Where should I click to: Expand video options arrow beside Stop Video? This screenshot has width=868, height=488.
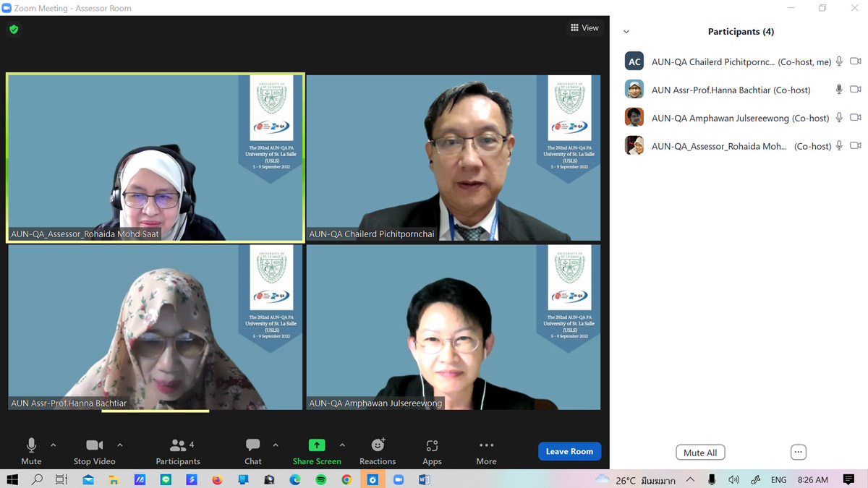point(120,445)
